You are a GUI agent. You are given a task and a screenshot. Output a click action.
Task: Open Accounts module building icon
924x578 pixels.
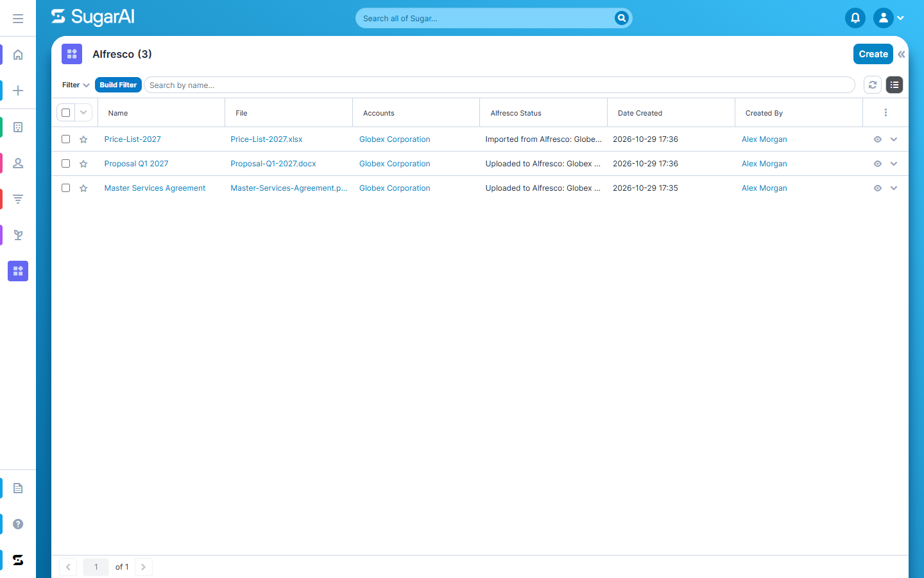[18, 127]
